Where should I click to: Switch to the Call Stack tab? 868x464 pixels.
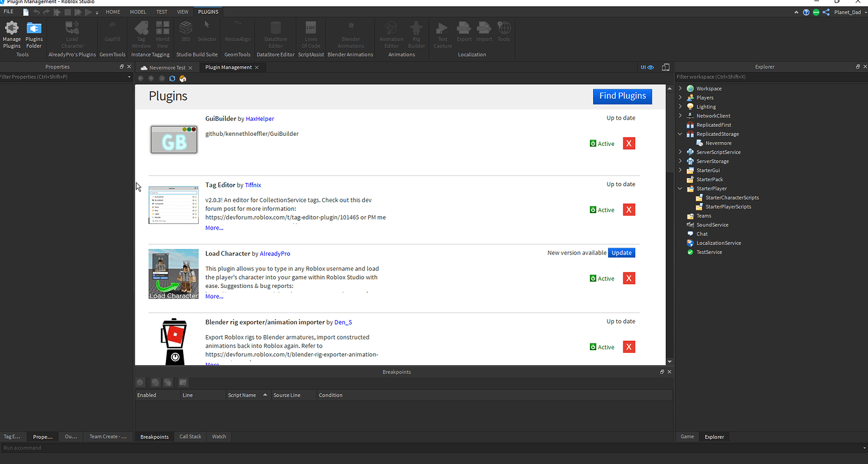pos(191,436)
